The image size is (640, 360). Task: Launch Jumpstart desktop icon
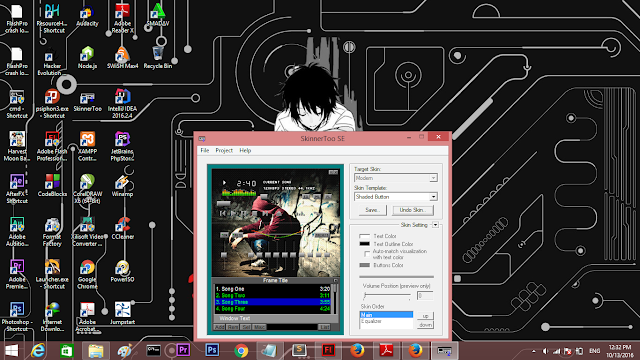[122, 313]
